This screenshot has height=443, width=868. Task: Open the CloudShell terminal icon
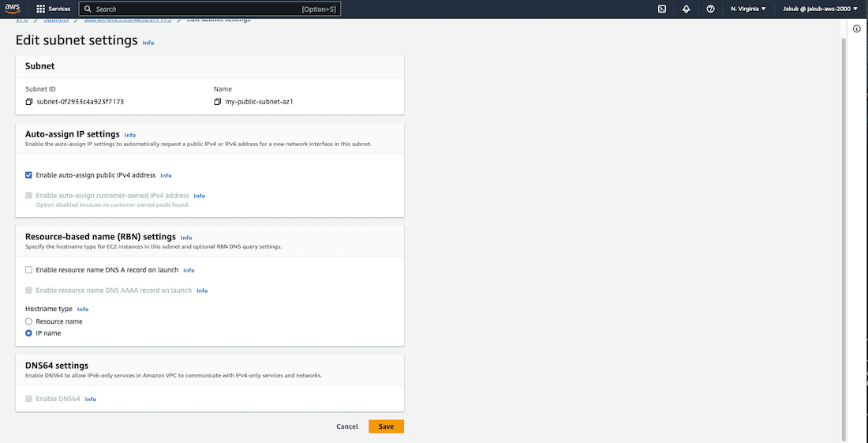pyautogui.click(x=662, y=9)
